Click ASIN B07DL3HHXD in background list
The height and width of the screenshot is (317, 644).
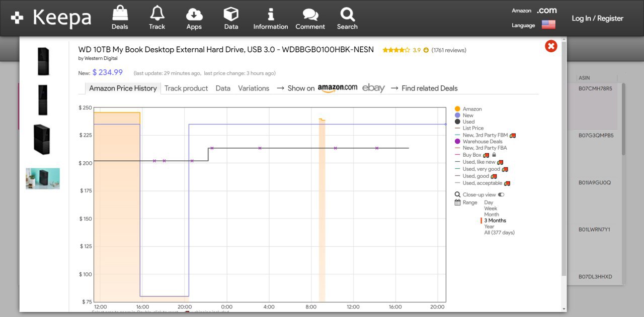595,277
